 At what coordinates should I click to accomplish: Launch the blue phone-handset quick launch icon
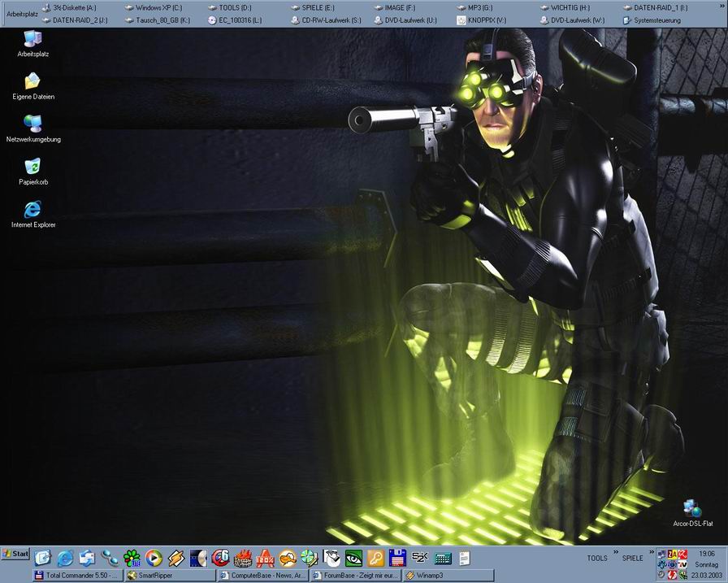coord(110,558)
